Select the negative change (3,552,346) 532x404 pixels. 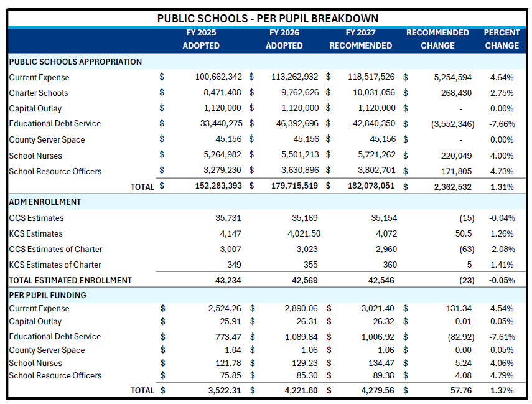coord(452,124)
